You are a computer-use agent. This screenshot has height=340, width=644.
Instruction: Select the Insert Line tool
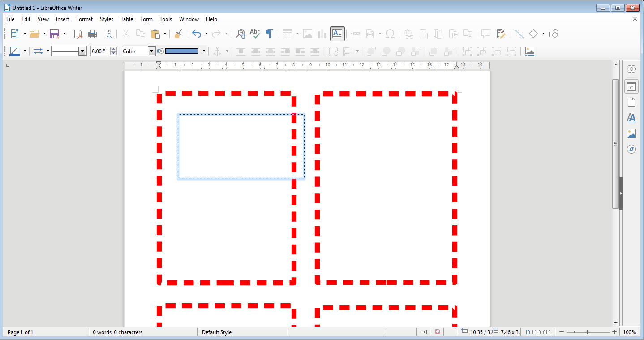coord(519,34)
